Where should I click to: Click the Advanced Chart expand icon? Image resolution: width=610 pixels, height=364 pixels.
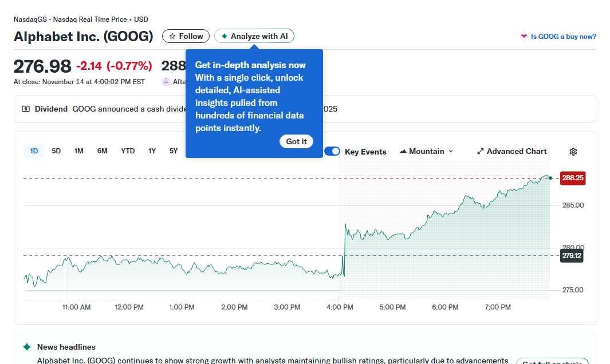[x=480, y=151]
